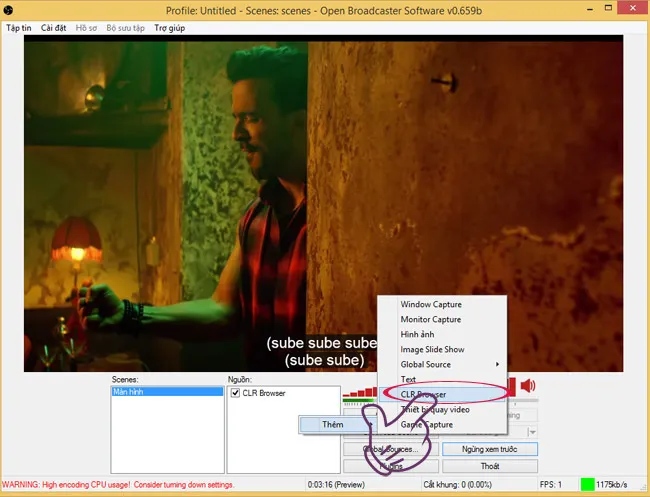Viewport: 650px width, 497px height.
Task: Add an Image Slide Show source
Action: (x=432, y=349)
